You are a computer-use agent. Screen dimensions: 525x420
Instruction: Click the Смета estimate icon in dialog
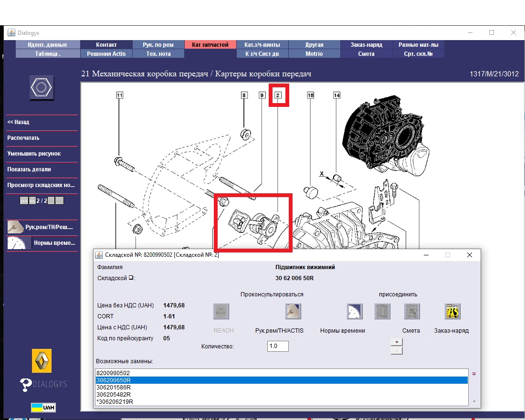[x=412, y=311]
